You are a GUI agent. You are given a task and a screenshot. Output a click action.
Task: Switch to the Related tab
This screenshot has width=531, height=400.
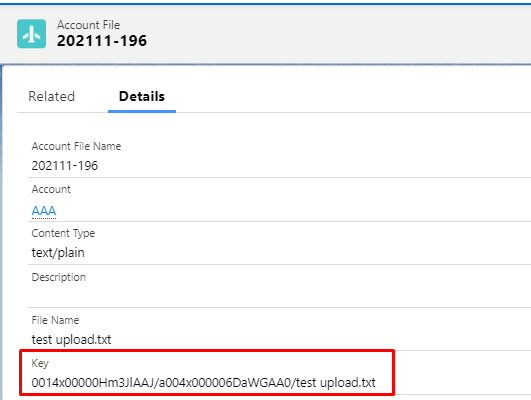[x=51, y=97]
